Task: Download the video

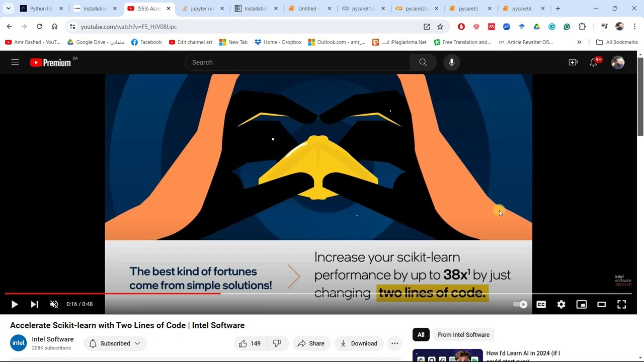Action: coord(359,343)
